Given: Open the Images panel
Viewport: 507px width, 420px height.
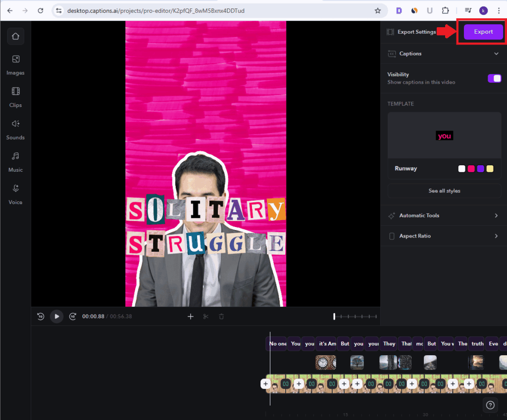Looking at the screenshot, I should pyautogui.click(x=15, y=65).
